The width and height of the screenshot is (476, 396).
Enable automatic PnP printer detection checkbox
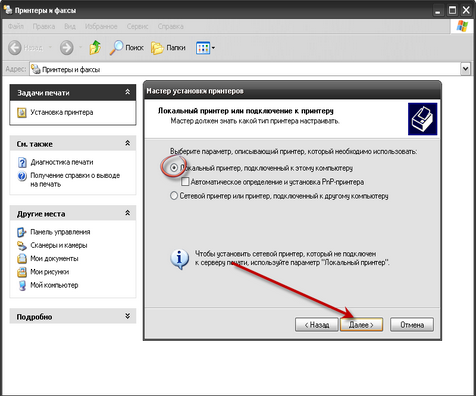185,182
